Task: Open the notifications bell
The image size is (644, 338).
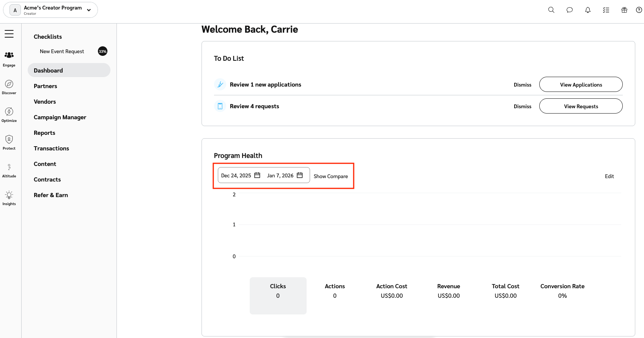Action: [587, 10]
